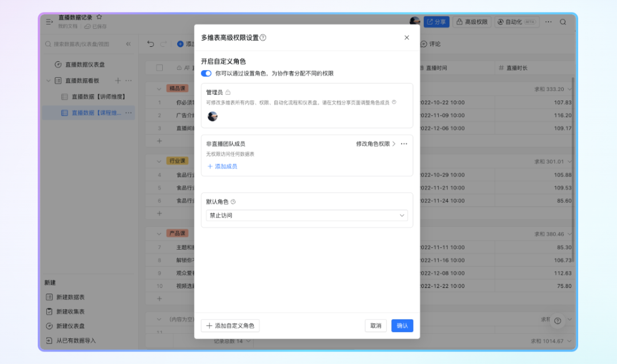Click the help icon beside 多维表高级权限设置
This screenshot has width=617, height=364.
(263, 38)
